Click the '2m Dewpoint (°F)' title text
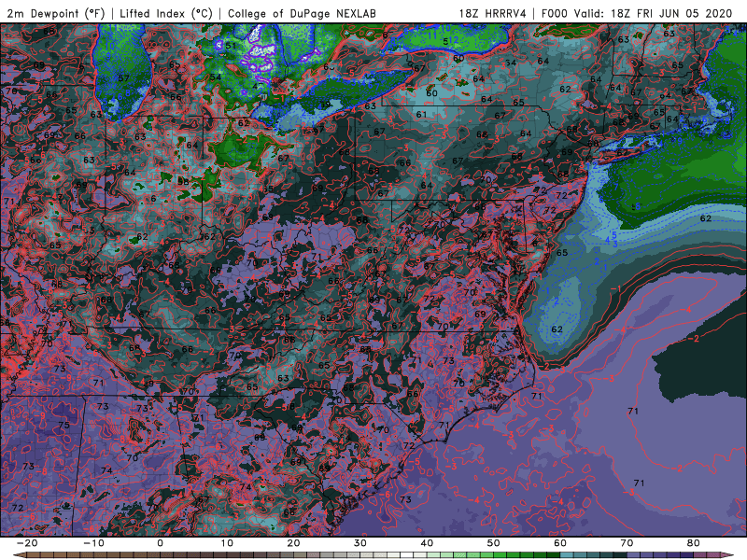 tap(56, 14)
